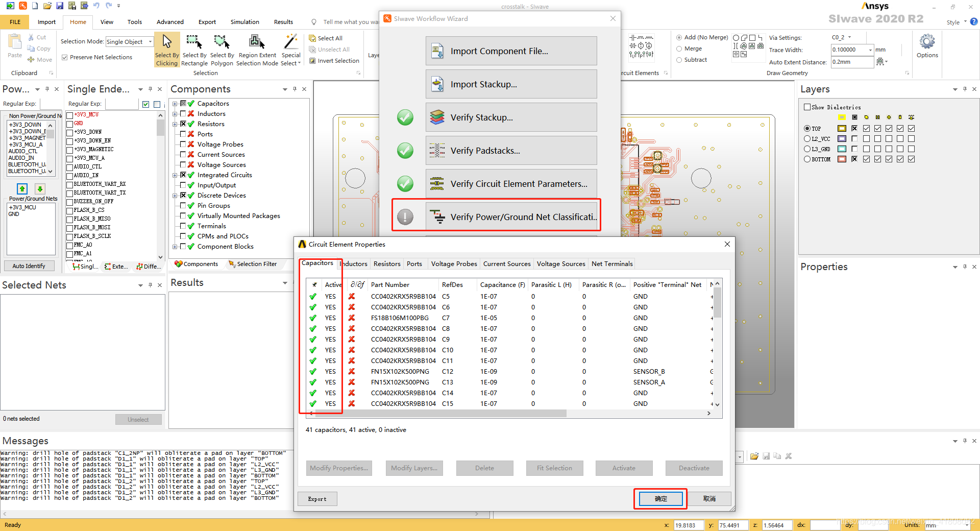Click the Undo arrow in quick access toolbar
This screenshot has width=980, height=531.
[96, 6]
